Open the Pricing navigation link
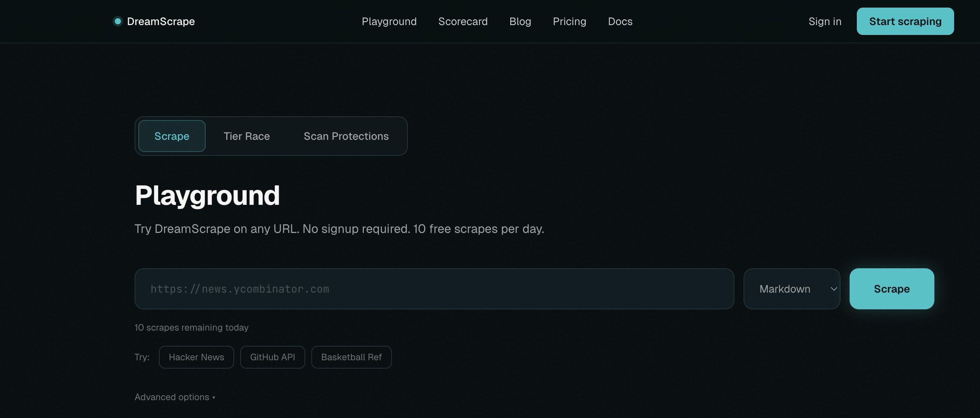Viewport: 980px width, 418px height. (569, 21)
